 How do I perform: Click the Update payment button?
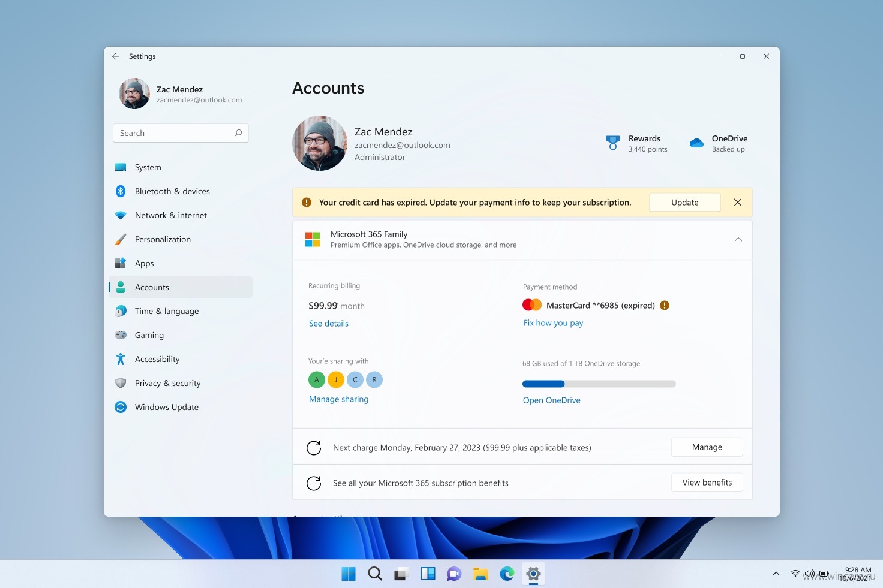[x=685, y=203]
